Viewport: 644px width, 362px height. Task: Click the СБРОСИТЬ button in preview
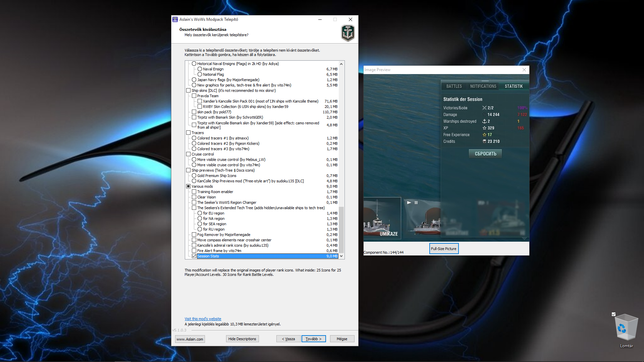(485, 154)
